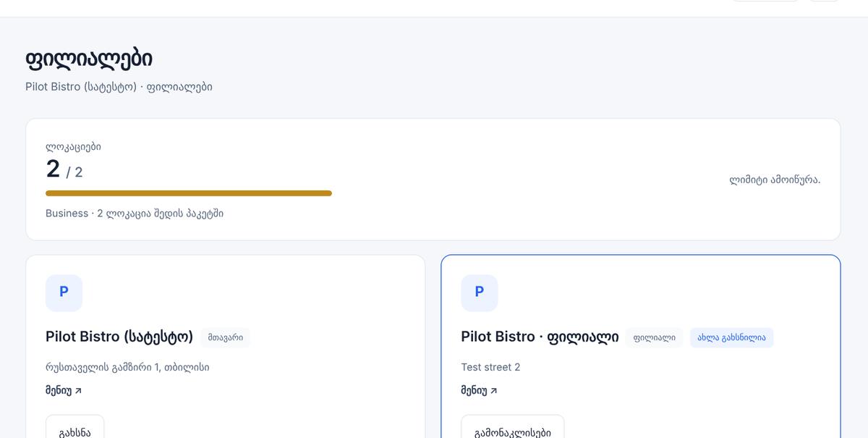Click the ფილიალები page heading
Screen dimensions: 868x438
[89, 59]
